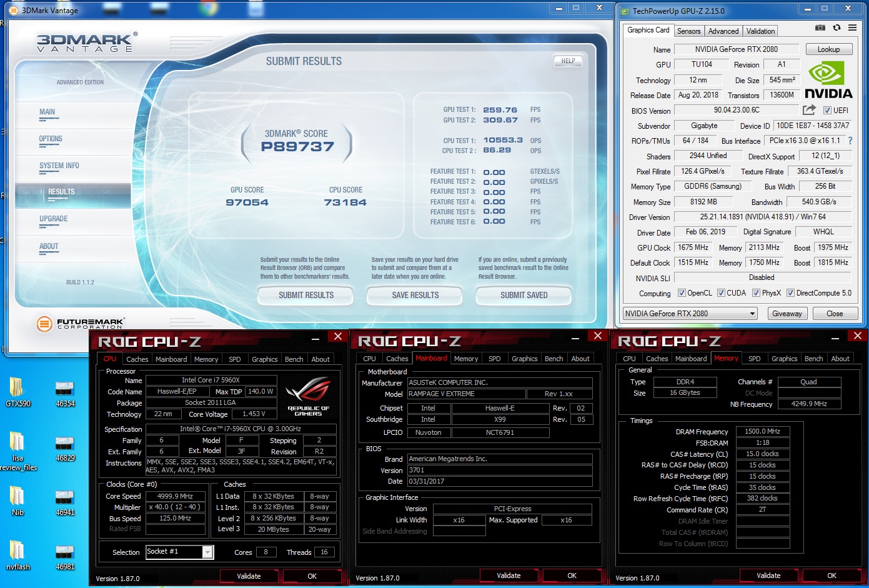Toggle the CUDA checkbox

[x=722, y=293]
